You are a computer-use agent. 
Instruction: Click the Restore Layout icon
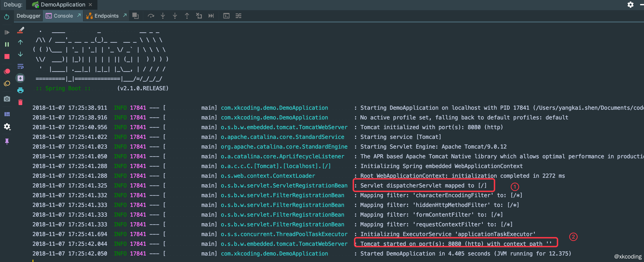click(x=7, y=114)
